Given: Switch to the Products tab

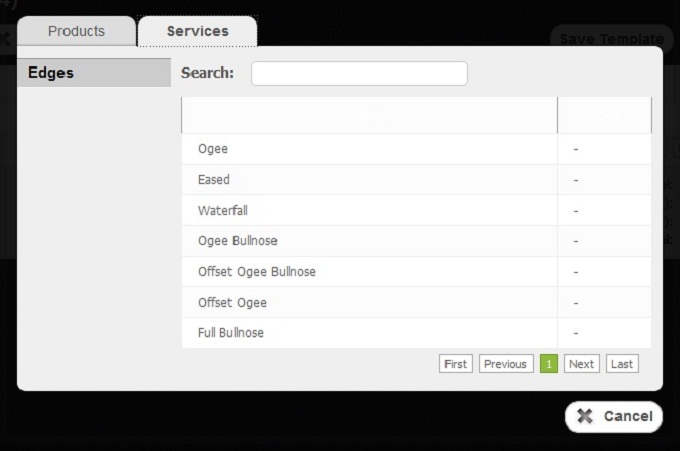Looking at the screenshot, I should click(76, 31).
